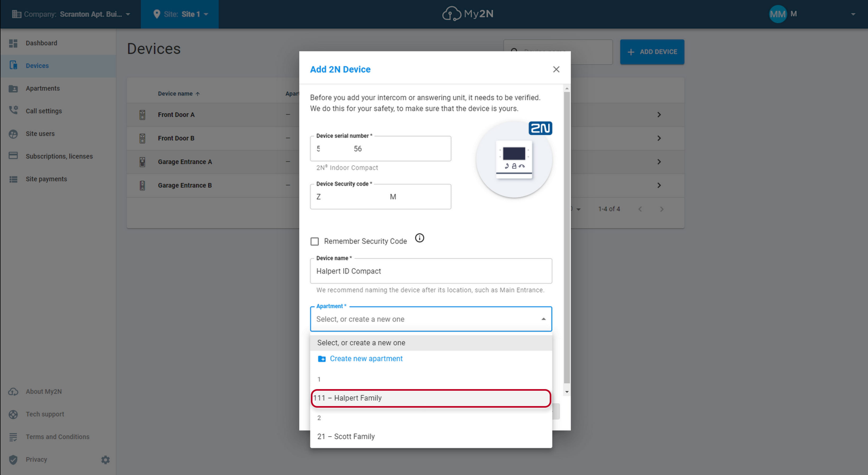Click the Terms and Conditions icon
The image size is (868, 475).
coord(13,437)
